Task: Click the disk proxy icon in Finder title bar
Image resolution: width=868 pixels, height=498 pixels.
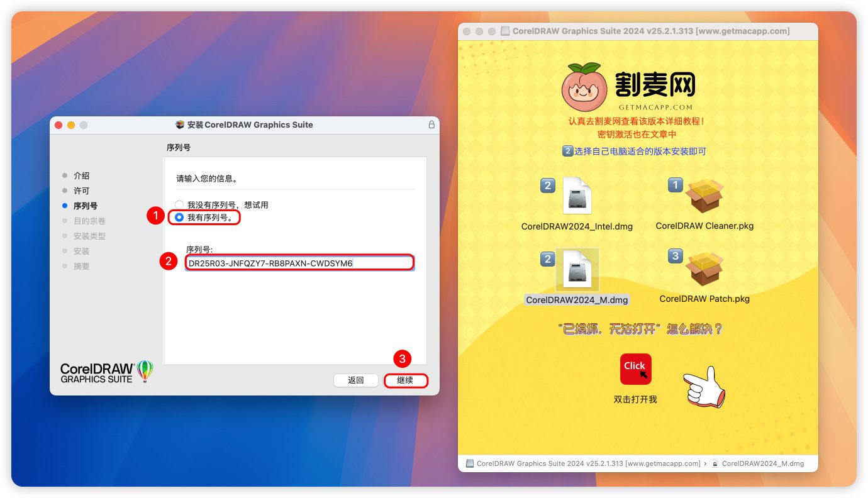Action: point(505,31)
